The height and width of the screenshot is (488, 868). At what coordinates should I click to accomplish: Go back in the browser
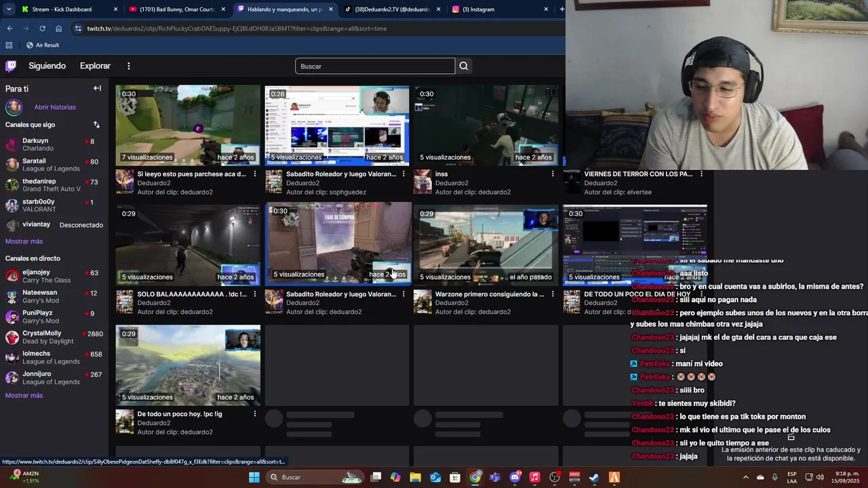tap(9, 28)
